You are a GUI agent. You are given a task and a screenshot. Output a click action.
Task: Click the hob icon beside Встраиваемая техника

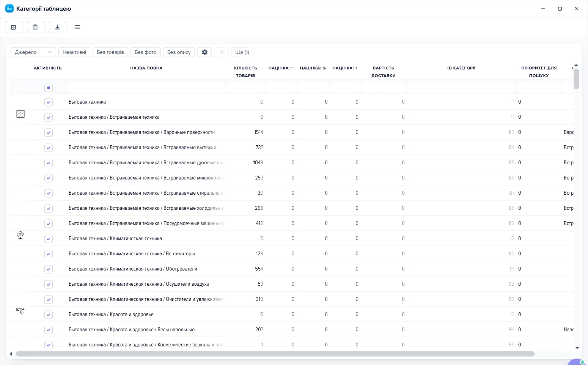[20, 114]
